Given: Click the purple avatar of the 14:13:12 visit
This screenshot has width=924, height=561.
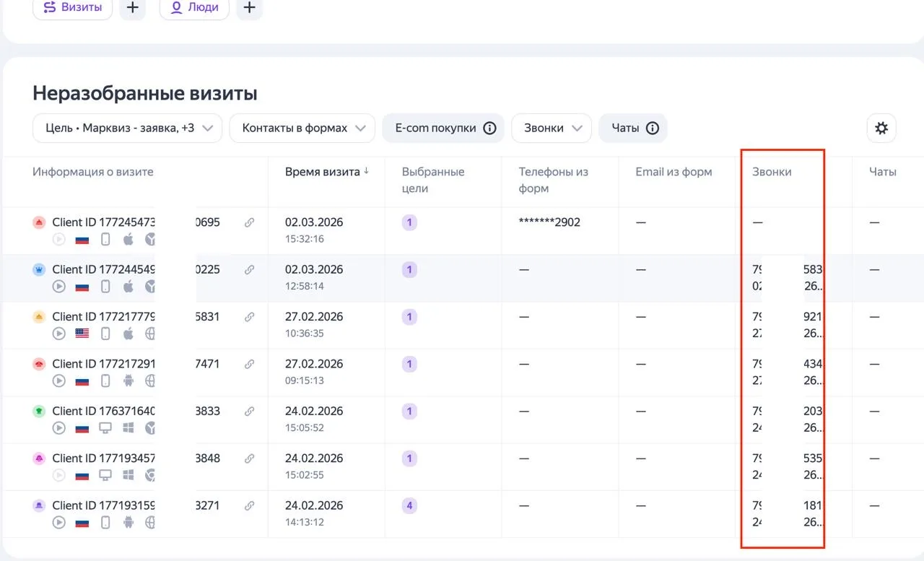Looking at the screenshot, I should click(x=39, y=505).
